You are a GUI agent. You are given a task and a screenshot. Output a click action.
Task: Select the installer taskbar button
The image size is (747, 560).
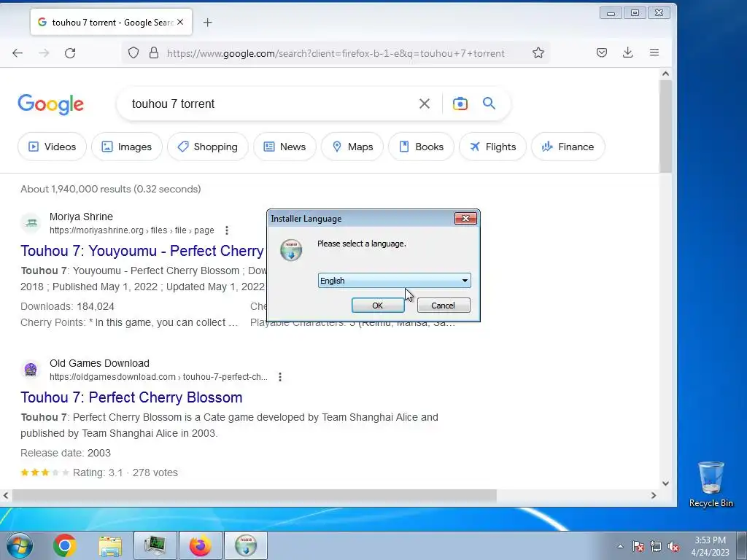(246, 545)
